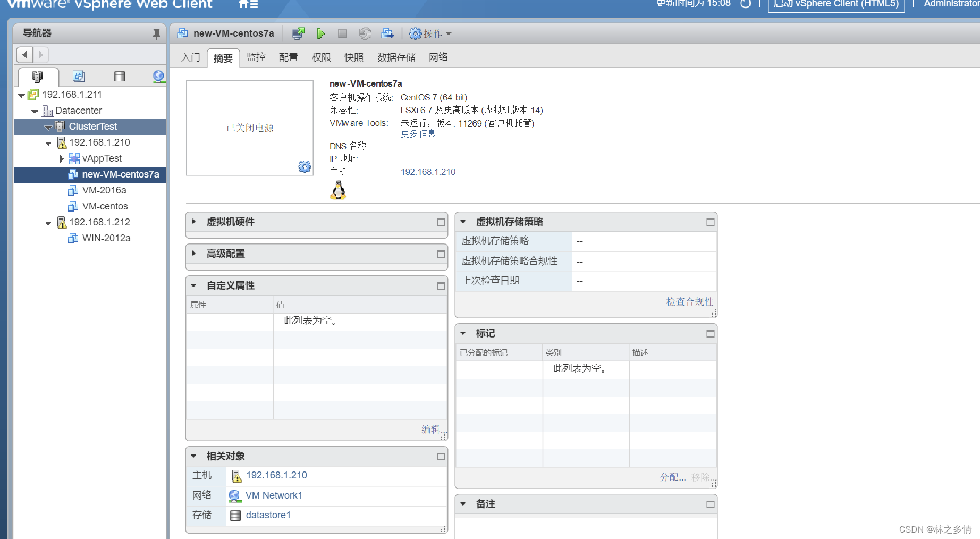
Task: Select VM-centos in the tree
Action: click(105, 206)
